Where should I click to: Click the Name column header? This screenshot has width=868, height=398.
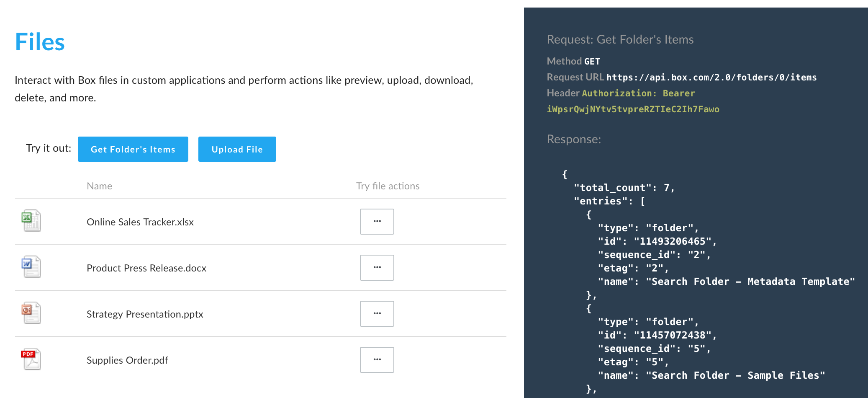100,186
